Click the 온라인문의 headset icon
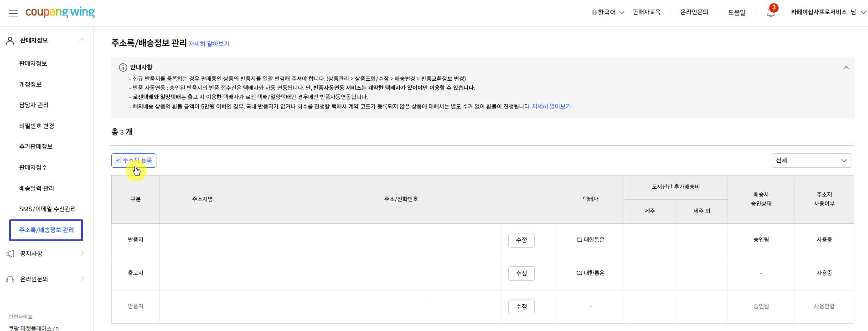 [10, 279]
